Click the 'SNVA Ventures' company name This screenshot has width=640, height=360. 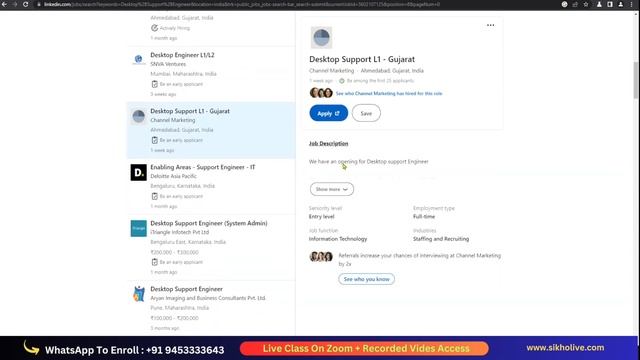click(168, 64)
